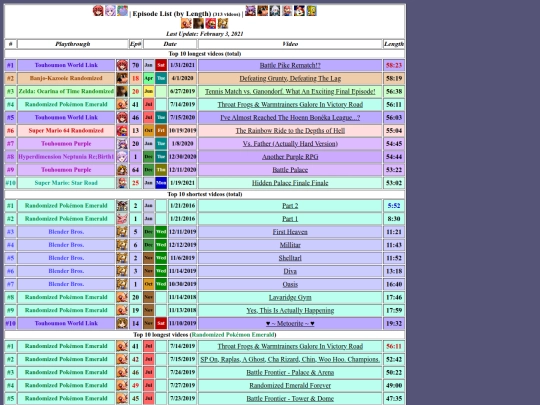Click the yellow SpongeBob icon in the header
Screen dimensions: 540x405
pos(311,11)
